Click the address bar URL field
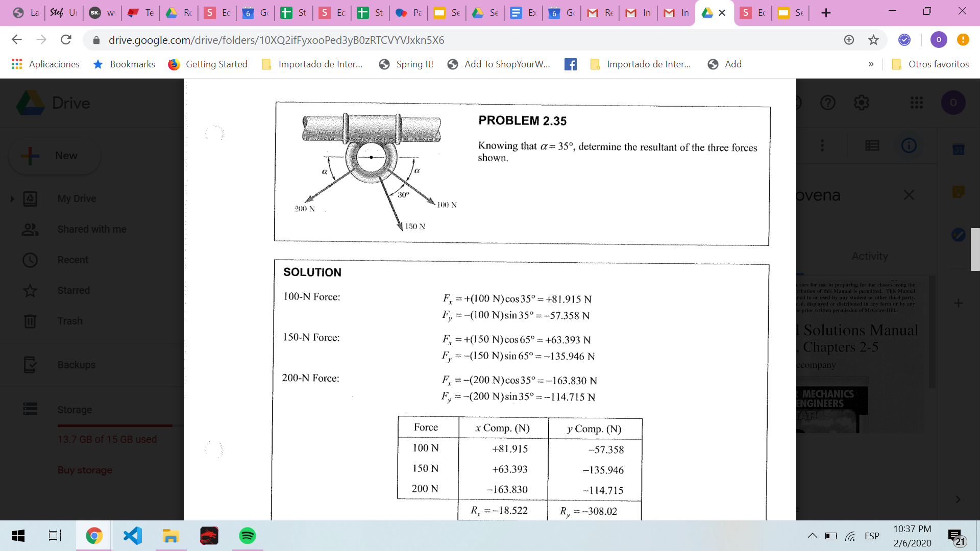980x551 pixels. [x=276, y=40]
